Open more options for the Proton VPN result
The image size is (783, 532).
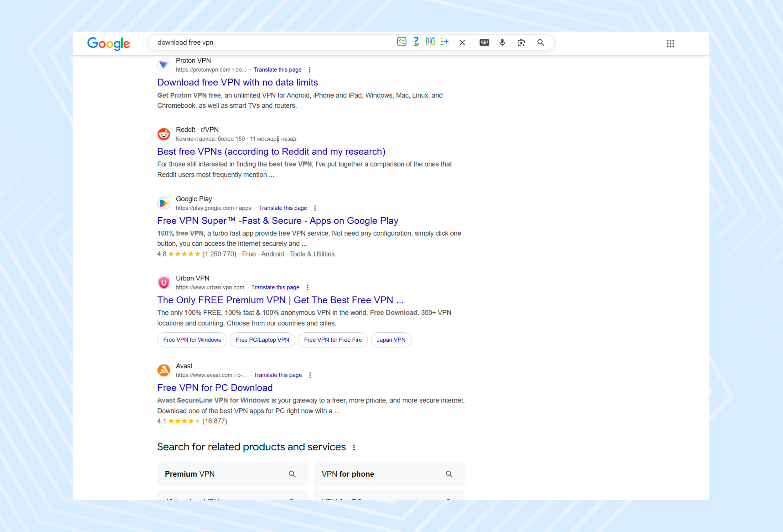coord(310,70)
